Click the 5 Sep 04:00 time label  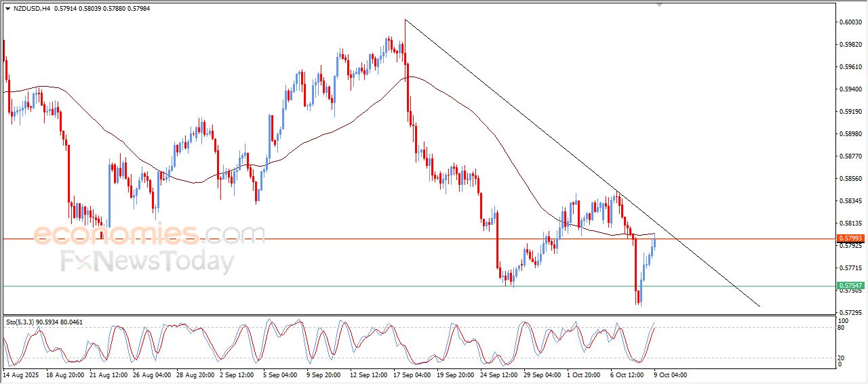279,374
